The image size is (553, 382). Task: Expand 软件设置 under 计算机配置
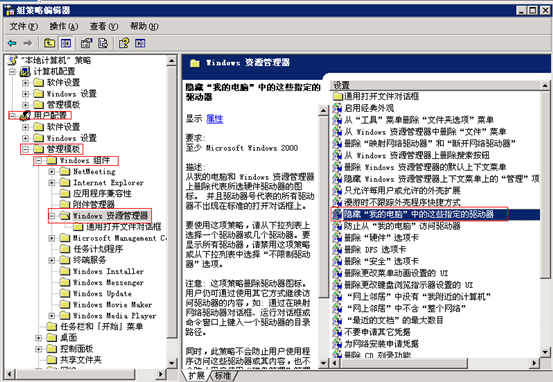[x=25, y=83]
